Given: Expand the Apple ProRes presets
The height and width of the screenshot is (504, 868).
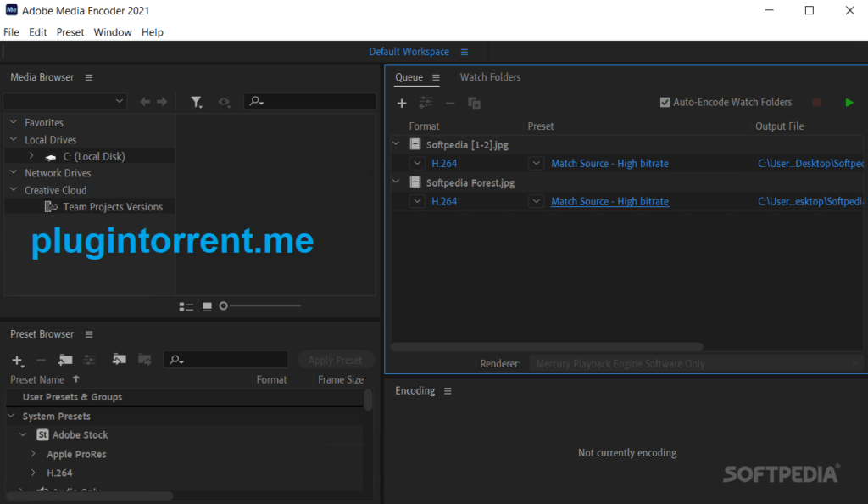Looking at the screenshot, I should 33,454.
